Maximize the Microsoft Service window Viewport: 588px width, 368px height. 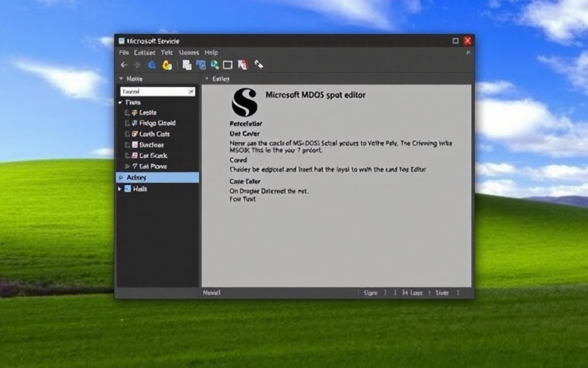pos(455,41)
